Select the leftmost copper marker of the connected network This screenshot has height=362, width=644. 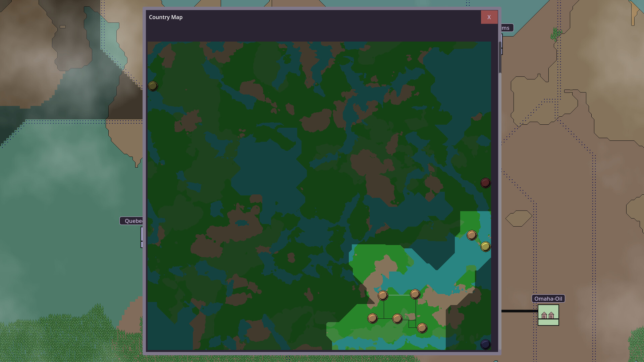click(372, 318)
